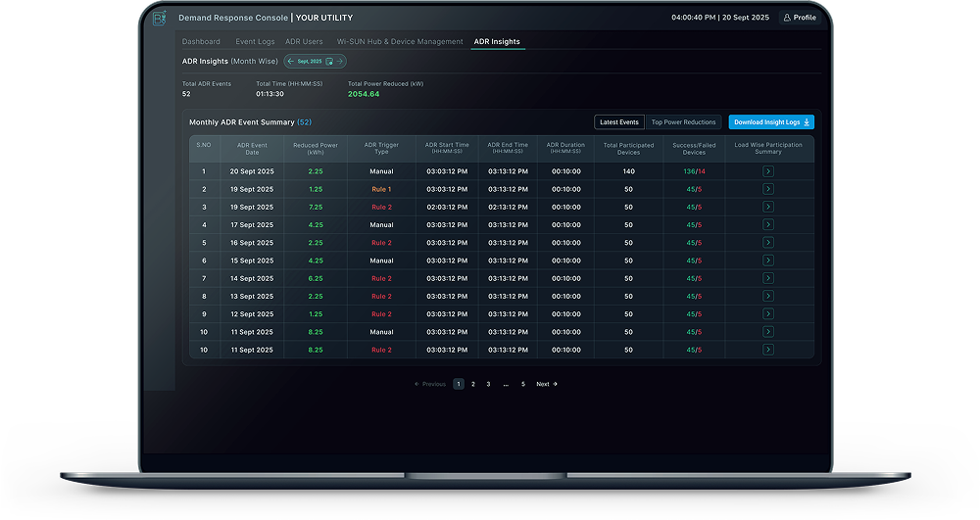The height and width of the screenshot is (520, 980).
Task: Click Download Insight Logs button
Action: (x=771, y=122)
